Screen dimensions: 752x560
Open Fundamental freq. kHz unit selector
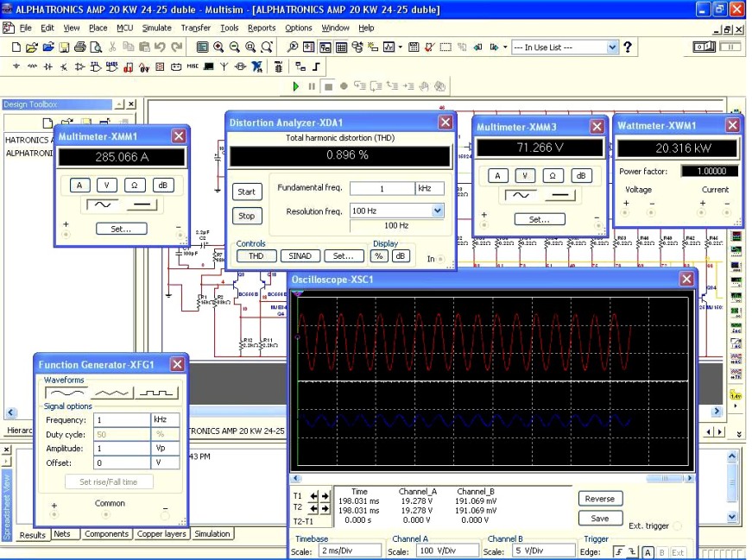click(430, 188)
